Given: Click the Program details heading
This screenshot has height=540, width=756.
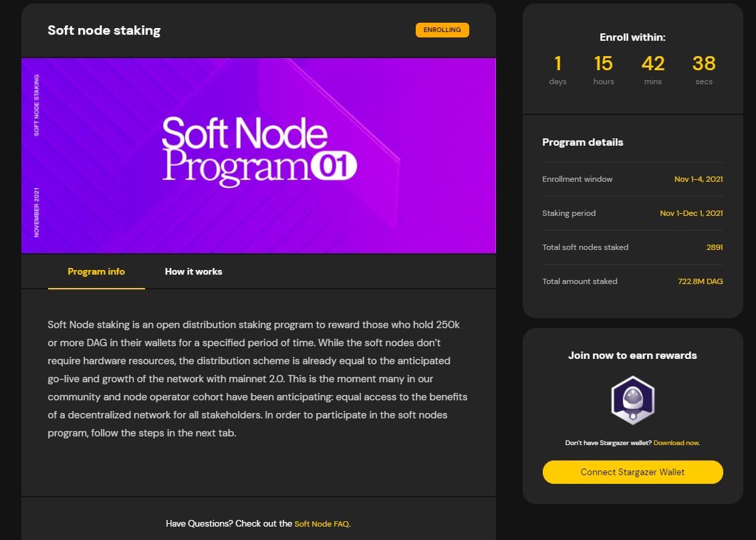Looking at the screenshot, I should pyautogui.click(x=582, y=142).
